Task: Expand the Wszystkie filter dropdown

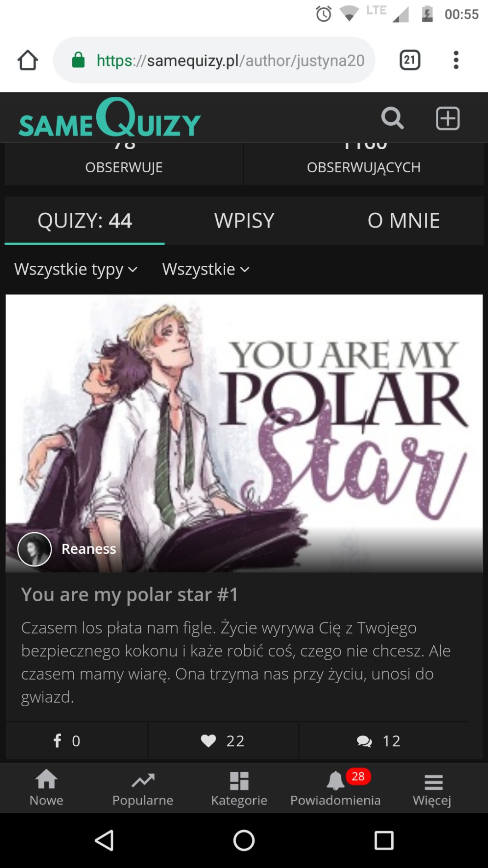Action: [x=206, y=269]
